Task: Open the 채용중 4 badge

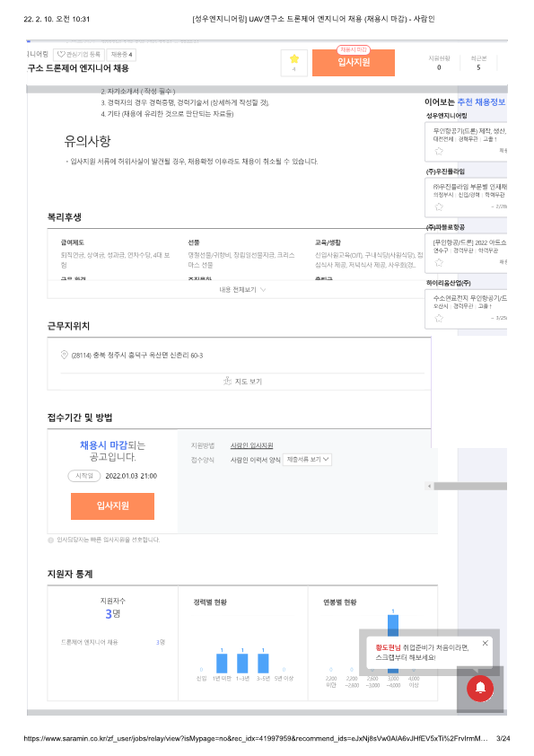Action: [x=121, y=55]
